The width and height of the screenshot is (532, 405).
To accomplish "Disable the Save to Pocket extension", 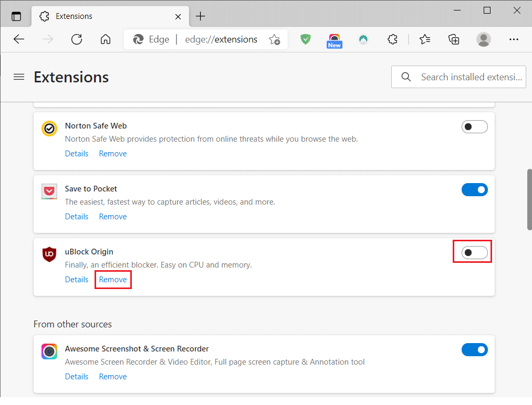I will click(x=475, y=189).
